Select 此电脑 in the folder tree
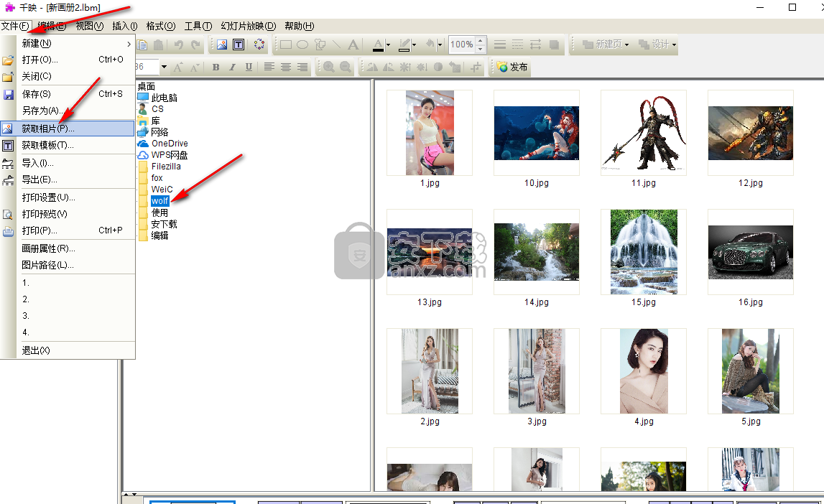 click(x=164, y=98)
